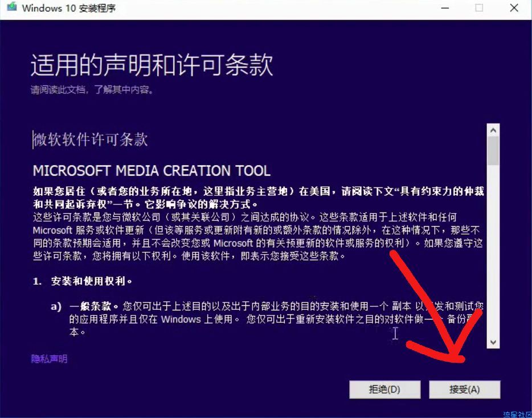532x418 pixels.
Task: Minimize the Windows 10 安装程序 window
Action: (x=445, y=8)
